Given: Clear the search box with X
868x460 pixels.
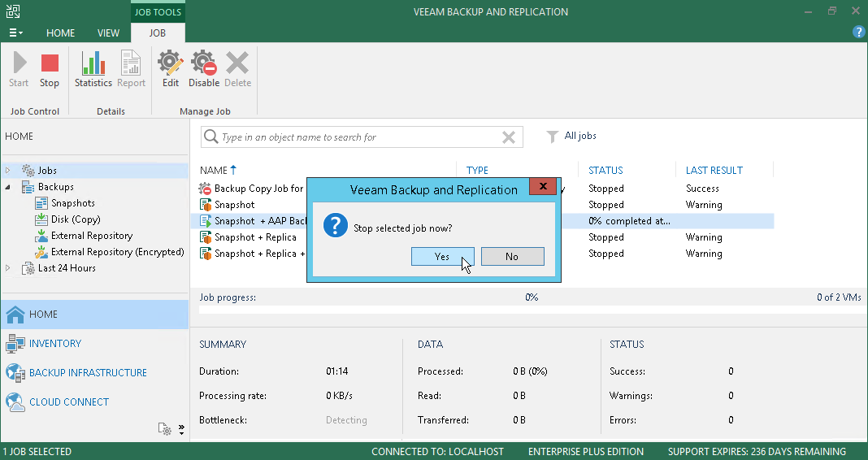Looking at the screenshot, I should pyautogui.click(x=509, y=137).
